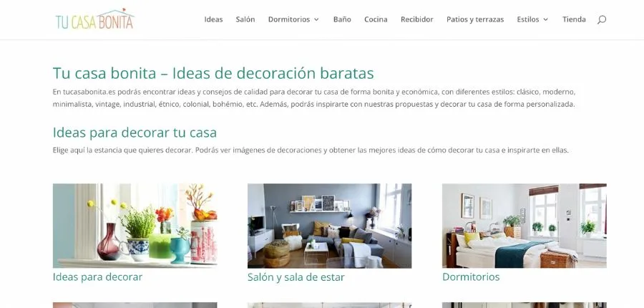Click the Tu Casa Bonita logo
This screenshot has height=308, width=644.
[95, 19]
